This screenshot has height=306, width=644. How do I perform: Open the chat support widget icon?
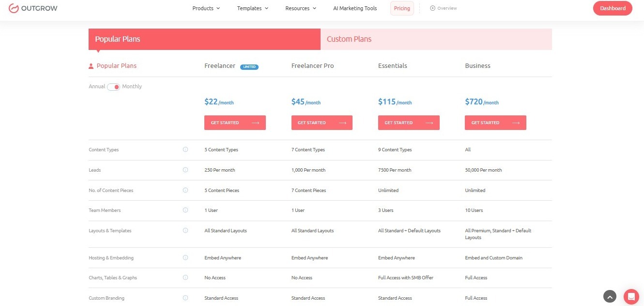tap(631, 296)
